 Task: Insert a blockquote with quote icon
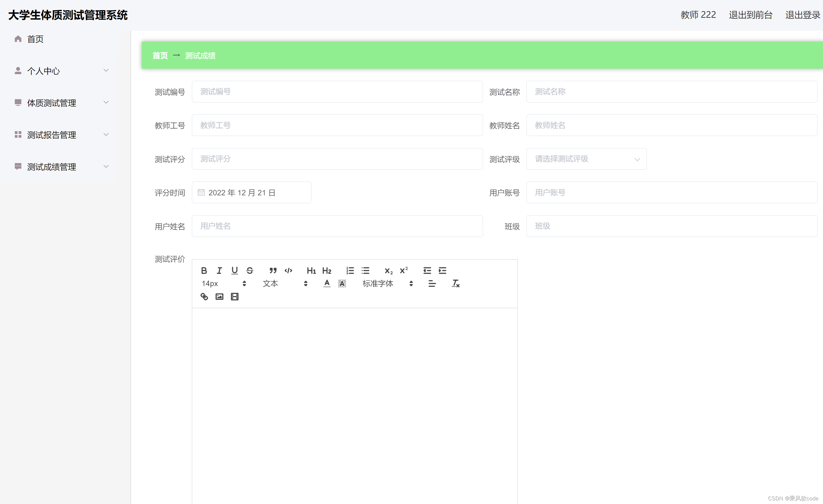(x=273, y=270)
